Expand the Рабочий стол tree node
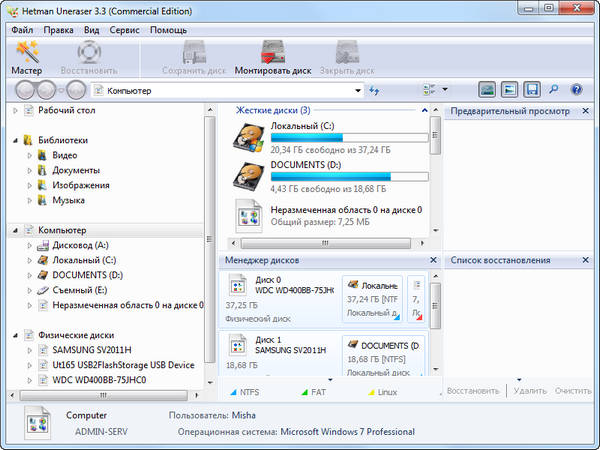Viewport: 600px width, 450px height. [x=15, y=110]
